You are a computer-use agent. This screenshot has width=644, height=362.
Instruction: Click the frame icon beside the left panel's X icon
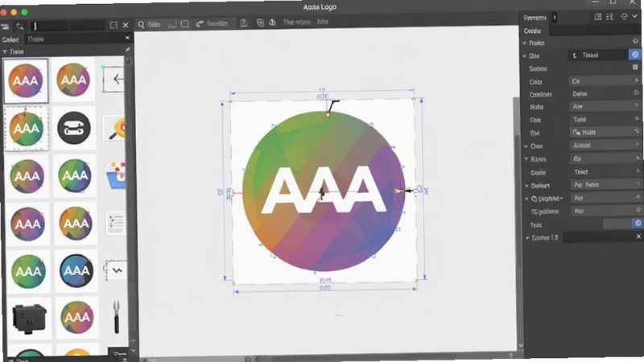114,26
